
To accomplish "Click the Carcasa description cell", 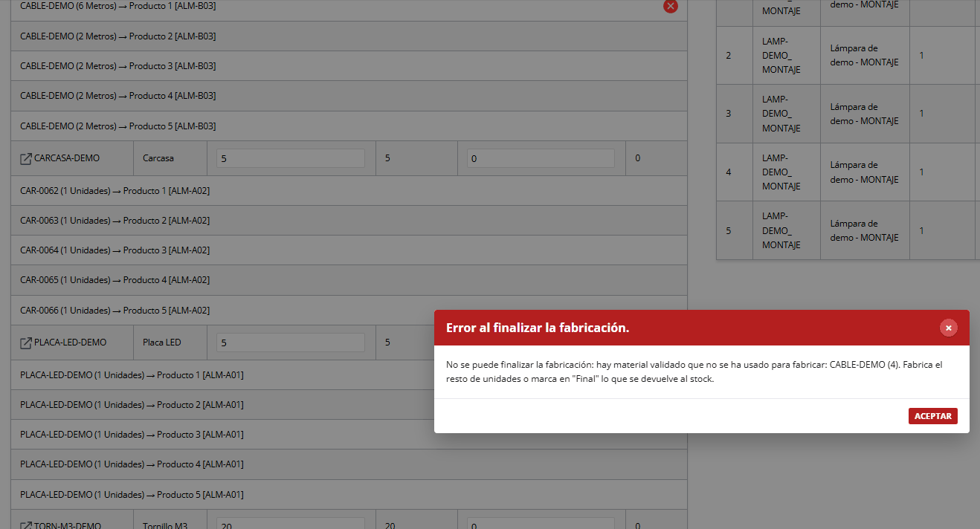I will coord(170,158).
